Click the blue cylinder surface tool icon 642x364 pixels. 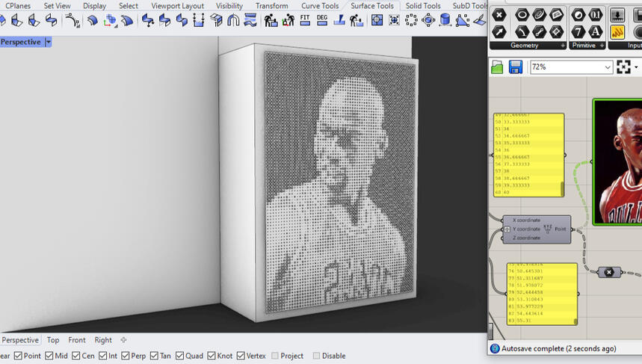point(445,20)
